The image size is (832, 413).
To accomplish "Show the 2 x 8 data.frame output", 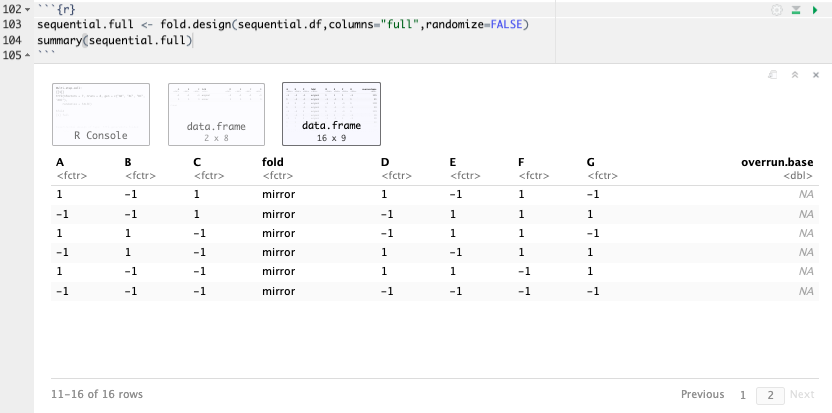I will tap(216, 113).
